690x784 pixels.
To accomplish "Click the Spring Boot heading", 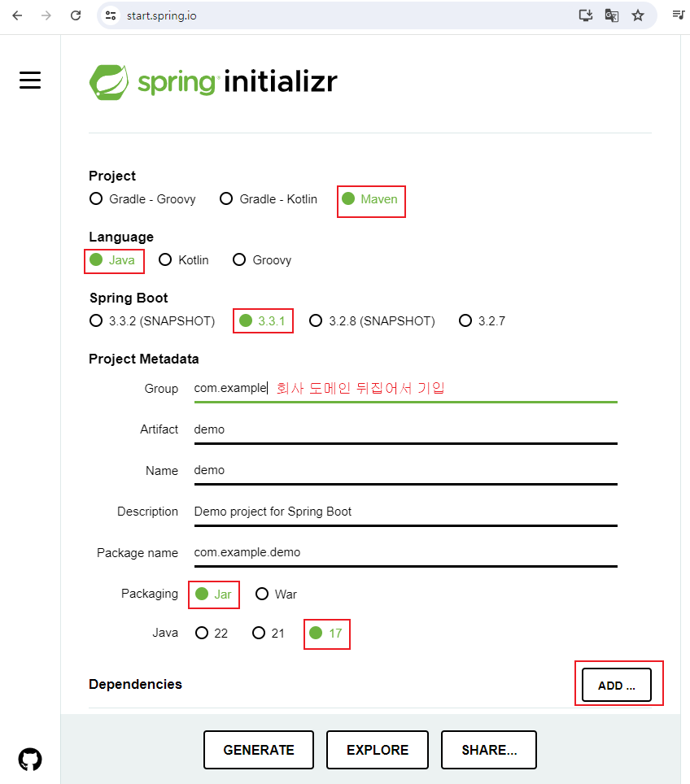I will point(129,298).
